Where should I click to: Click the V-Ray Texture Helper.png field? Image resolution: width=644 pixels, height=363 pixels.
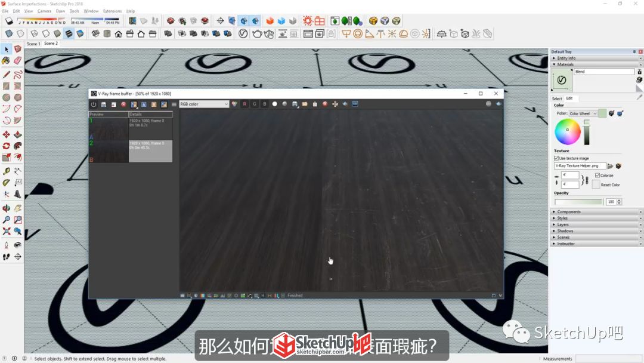click(580, 165)
